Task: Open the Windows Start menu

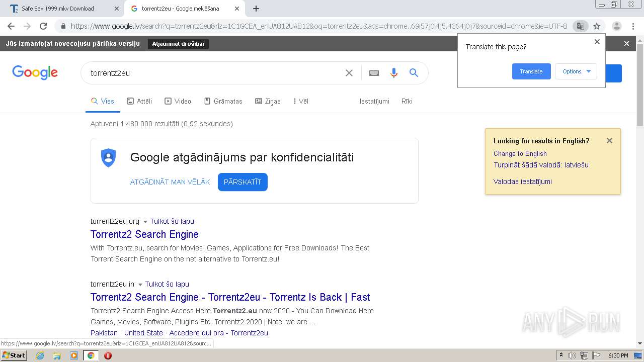Action: 14,355
